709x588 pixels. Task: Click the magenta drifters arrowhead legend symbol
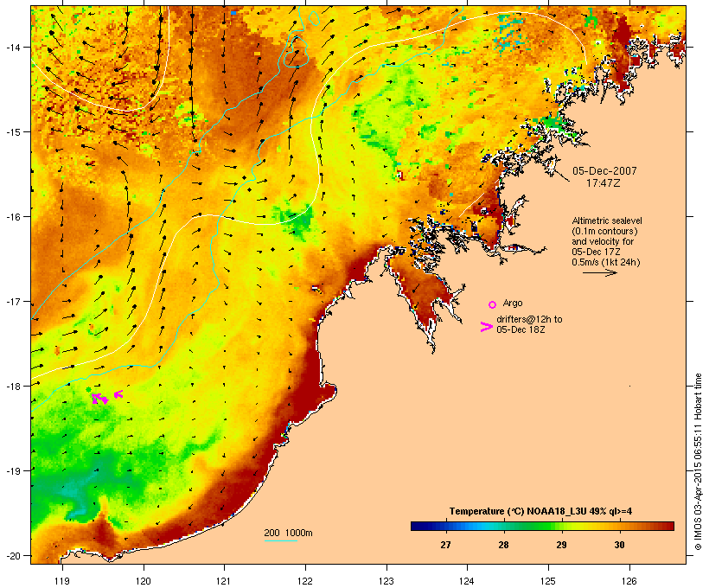point(487,327)
